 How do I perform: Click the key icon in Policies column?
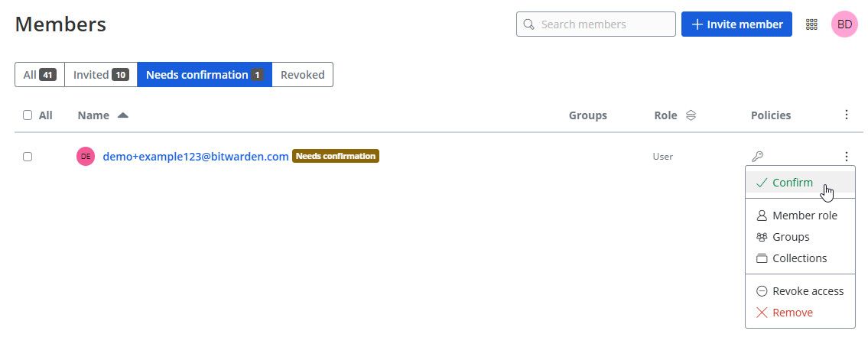coord(758,157)
